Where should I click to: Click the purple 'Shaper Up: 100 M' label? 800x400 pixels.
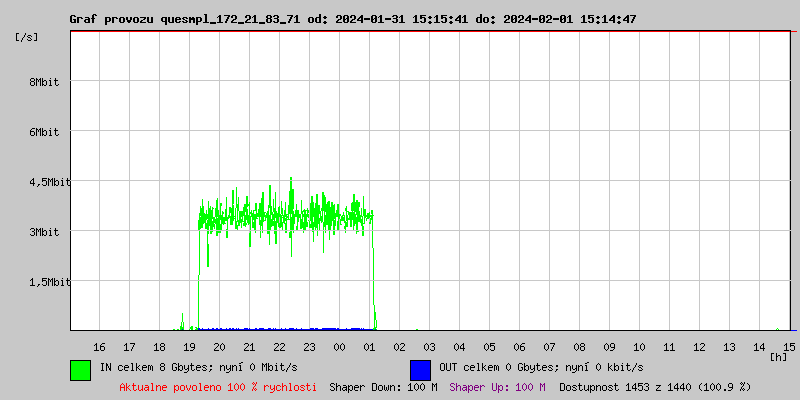coord(497,386)
